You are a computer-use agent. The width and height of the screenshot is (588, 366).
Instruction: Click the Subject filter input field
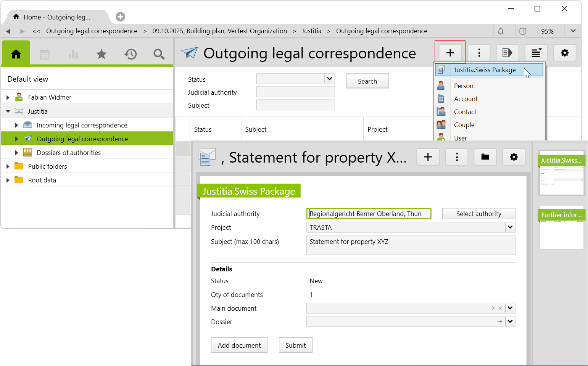coord(295,105)
